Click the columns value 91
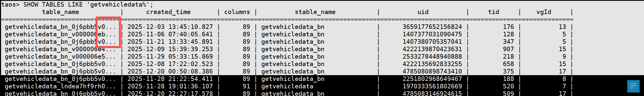This screenshot has height=96, width=644. (x=246, y=86)
